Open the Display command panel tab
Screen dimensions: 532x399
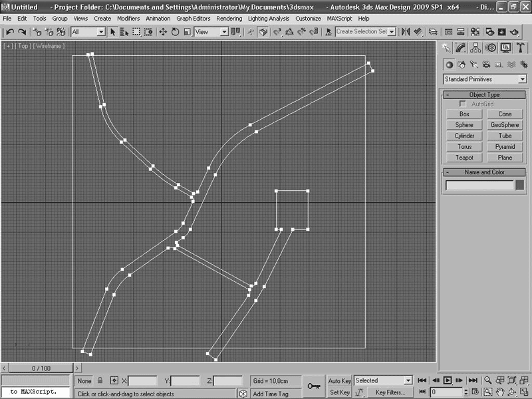tap(505, 48)
